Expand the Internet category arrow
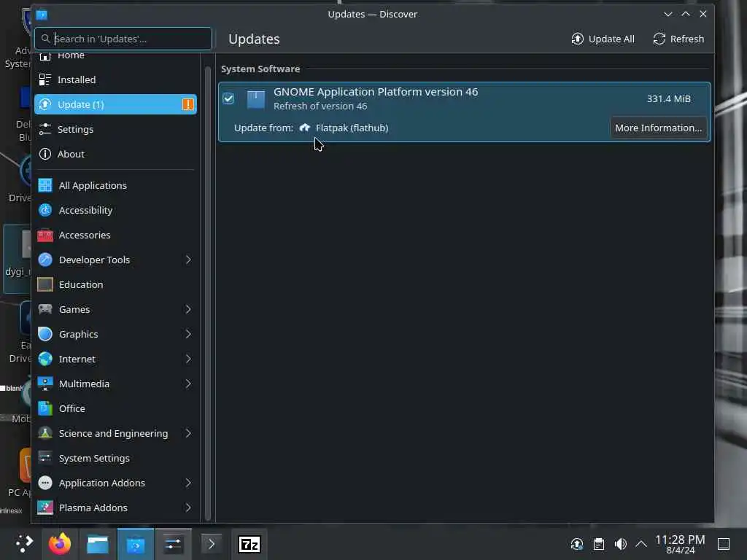 188,359
